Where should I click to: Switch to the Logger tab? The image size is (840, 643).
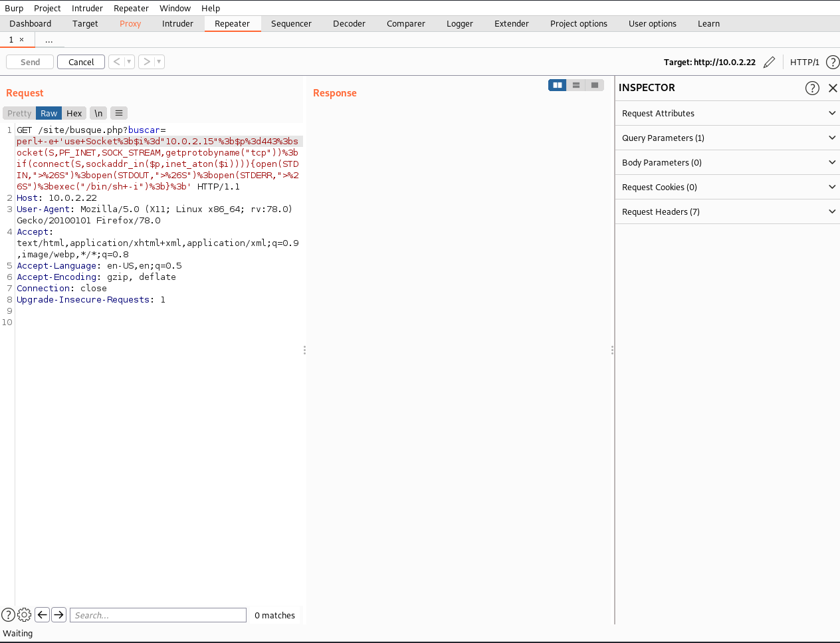pos(460,23)
